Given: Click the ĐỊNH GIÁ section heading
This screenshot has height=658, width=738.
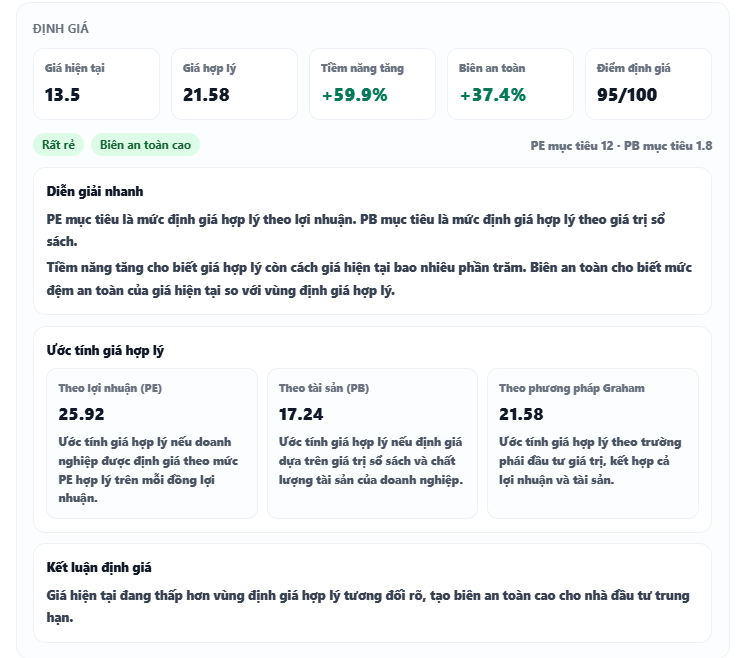Looking at the screenshot, I should point(60,29).
